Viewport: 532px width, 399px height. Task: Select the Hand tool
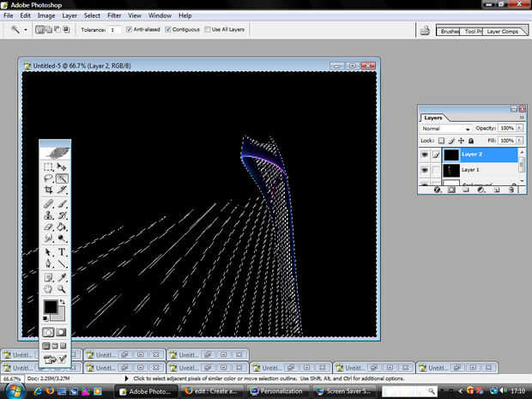(x=49, y=289)
